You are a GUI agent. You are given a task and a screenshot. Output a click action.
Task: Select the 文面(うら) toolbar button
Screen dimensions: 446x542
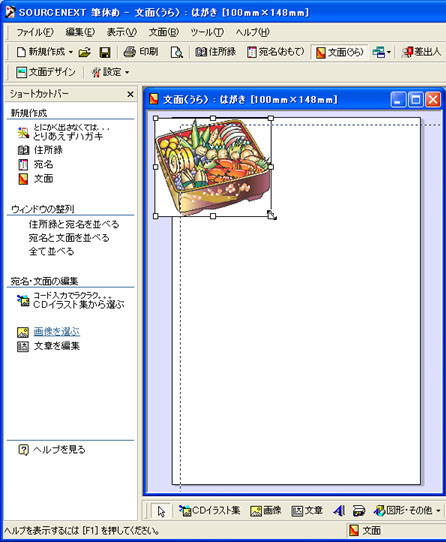click(340, 53)
